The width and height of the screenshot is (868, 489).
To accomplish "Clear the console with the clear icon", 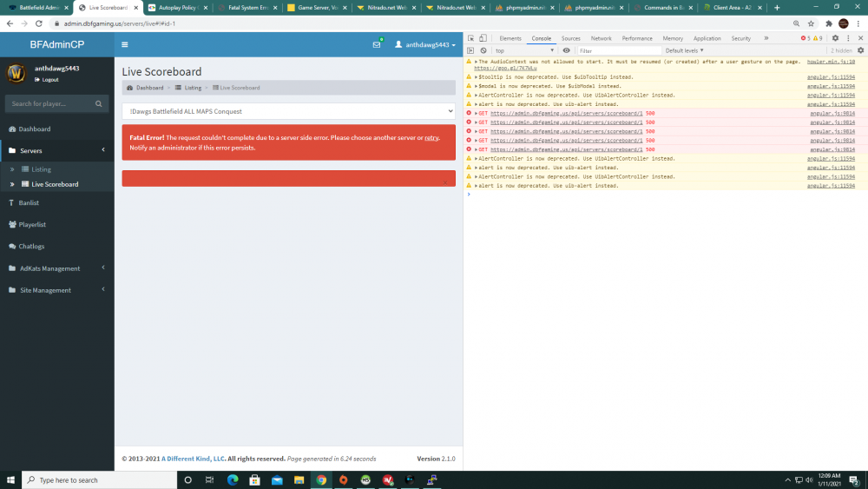I will [x=483, y=51].
